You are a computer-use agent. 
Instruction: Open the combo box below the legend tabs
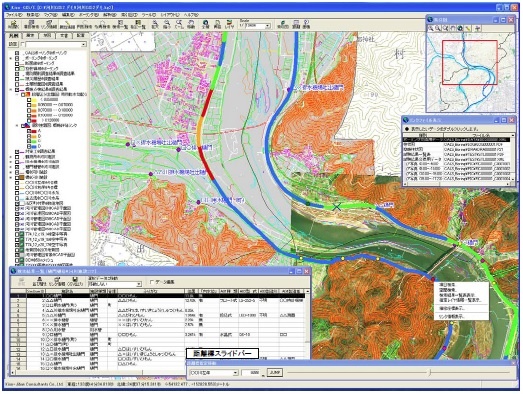pos(56,44)
